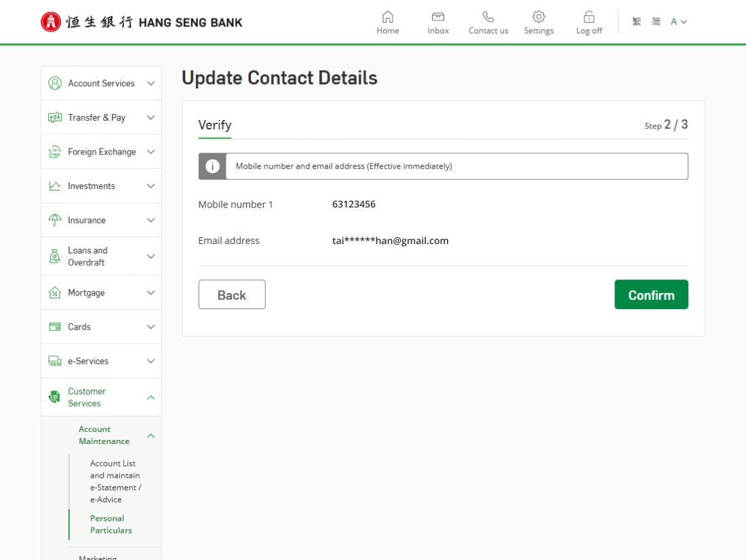Open the Inbox icon in header

(438, 17)
